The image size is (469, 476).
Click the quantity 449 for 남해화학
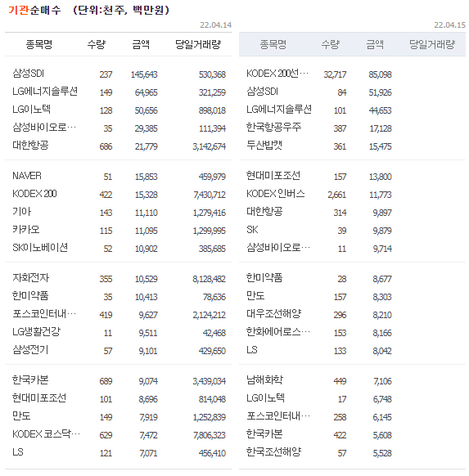340,381
